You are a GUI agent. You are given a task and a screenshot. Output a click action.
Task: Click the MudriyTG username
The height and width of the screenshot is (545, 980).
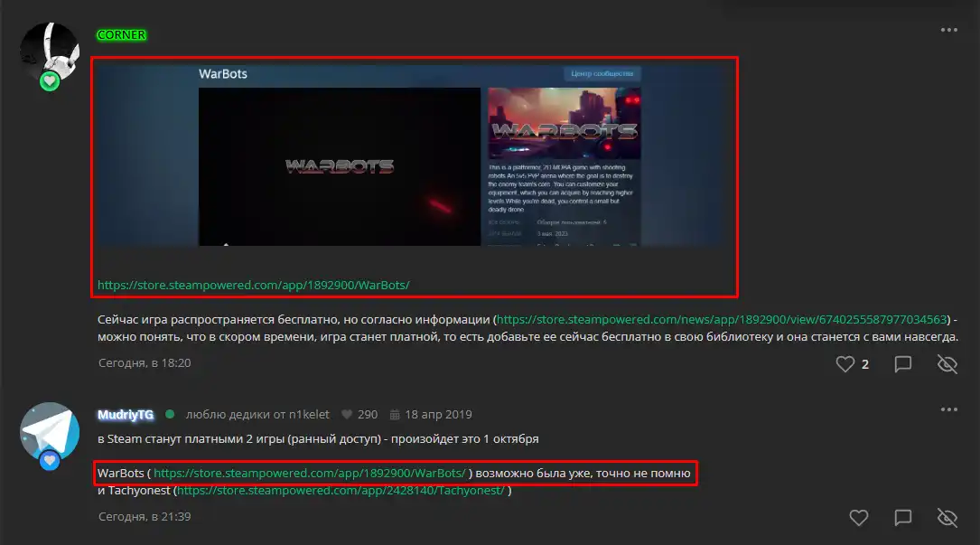click(126, 415)
